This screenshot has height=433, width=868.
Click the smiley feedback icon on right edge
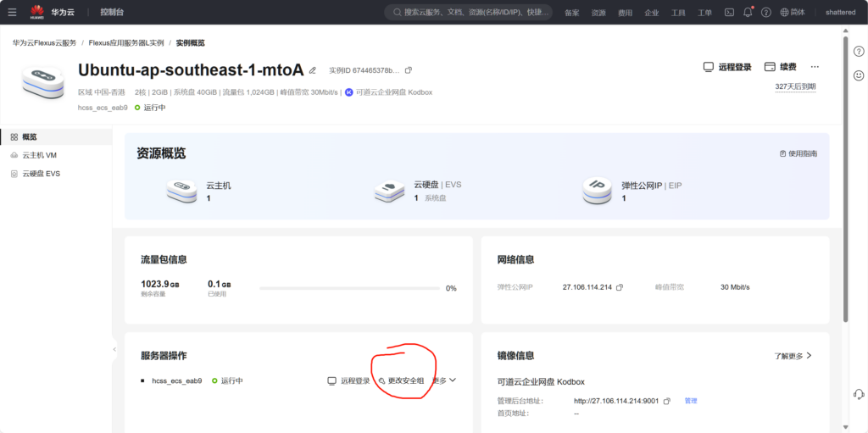858,75
